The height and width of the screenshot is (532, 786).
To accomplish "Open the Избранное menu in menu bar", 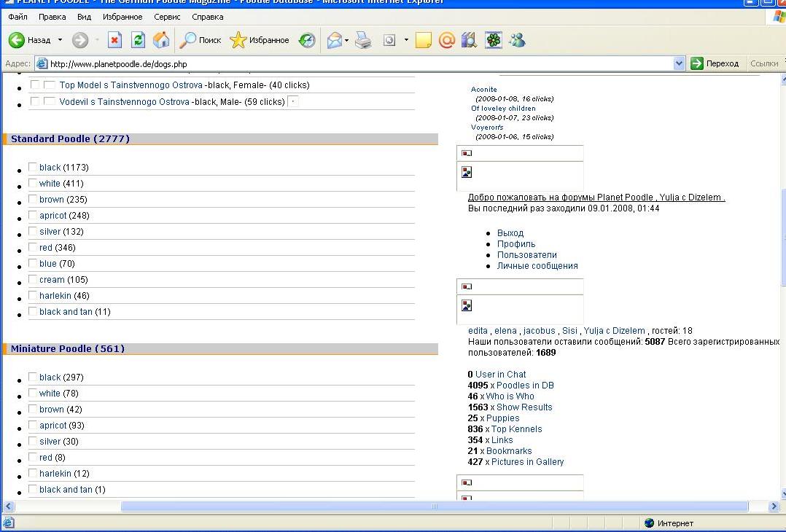I will tap(122, 17).
